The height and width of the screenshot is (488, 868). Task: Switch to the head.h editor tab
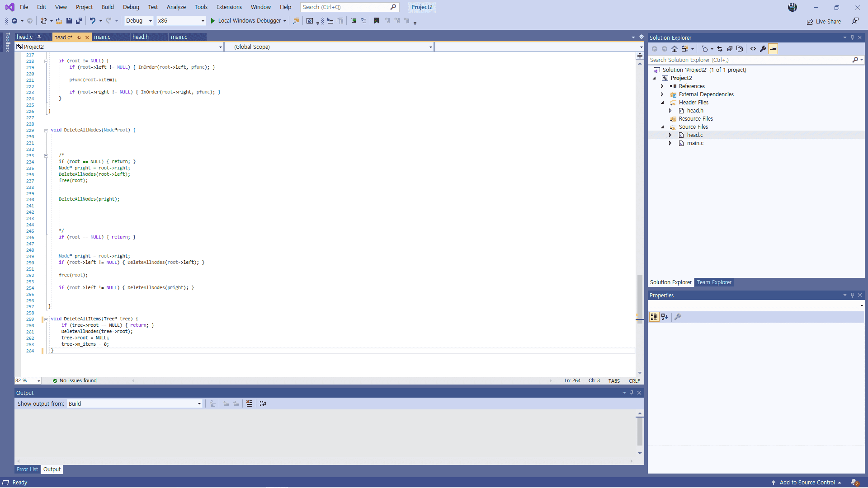[141, 37]
